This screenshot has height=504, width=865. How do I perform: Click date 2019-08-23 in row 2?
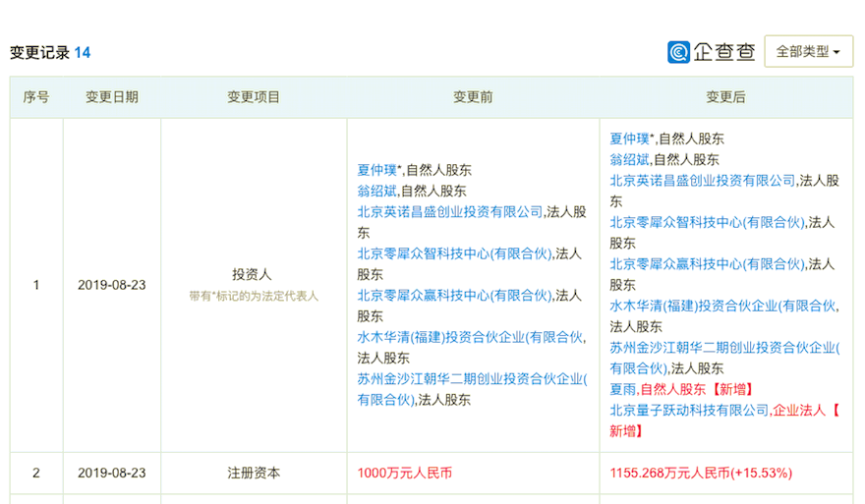[x=112, y=474]
